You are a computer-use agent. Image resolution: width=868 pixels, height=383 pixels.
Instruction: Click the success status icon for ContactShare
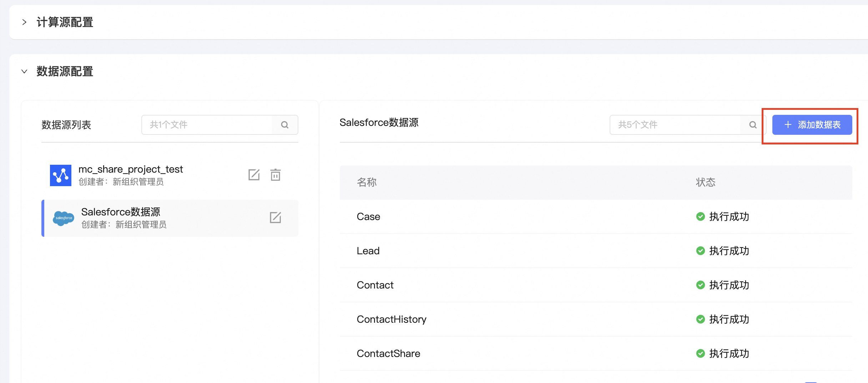point(701,354)
